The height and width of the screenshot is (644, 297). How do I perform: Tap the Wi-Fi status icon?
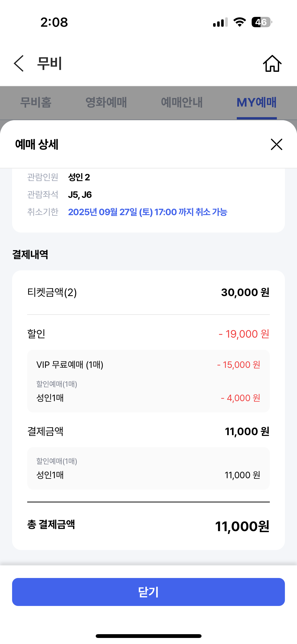(240, 22)
